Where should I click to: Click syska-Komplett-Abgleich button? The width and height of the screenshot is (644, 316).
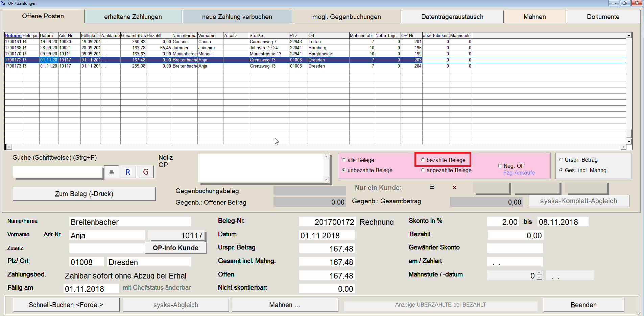[578, 201]
